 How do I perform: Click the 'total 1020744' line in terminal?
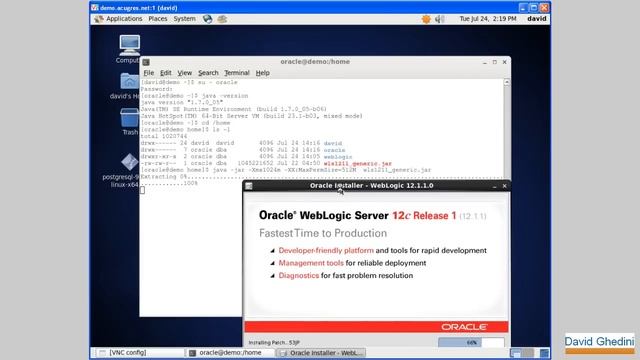164,136
